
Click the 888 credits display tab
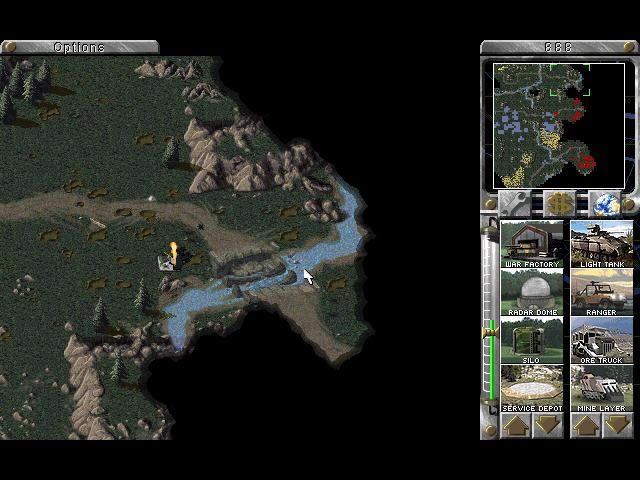[x=558, y=47]
